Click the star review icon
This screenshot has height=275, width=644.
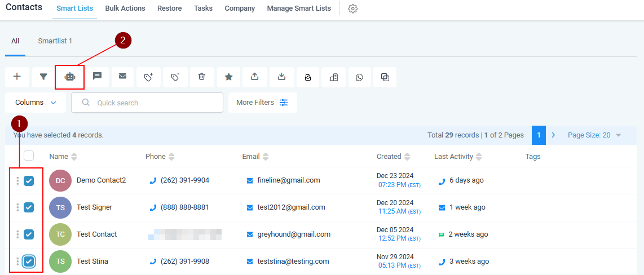point(229,77)
